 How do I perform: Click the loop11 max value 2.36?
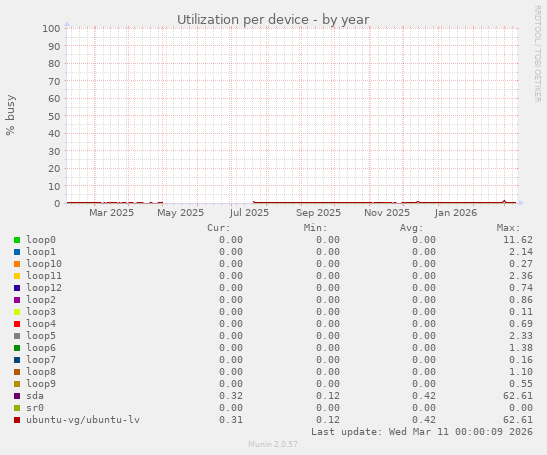coord(521,276)
